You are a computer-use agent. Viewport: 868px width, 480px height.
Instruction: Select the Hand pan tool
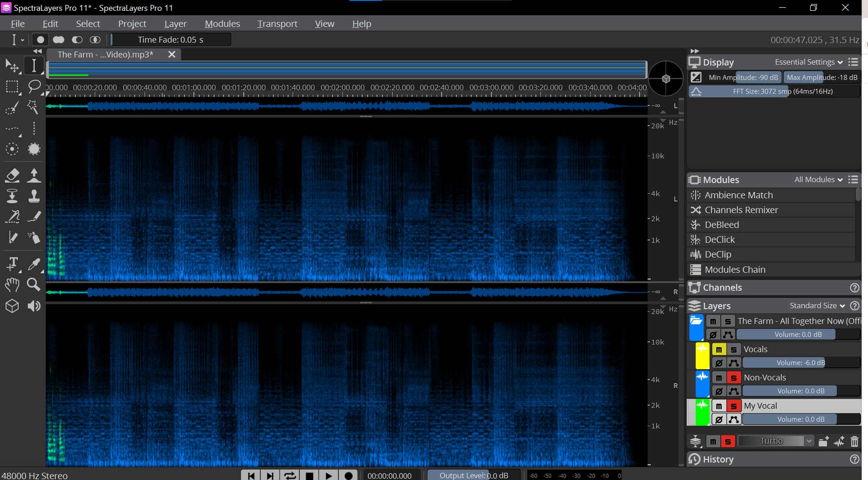coord(12,284)
